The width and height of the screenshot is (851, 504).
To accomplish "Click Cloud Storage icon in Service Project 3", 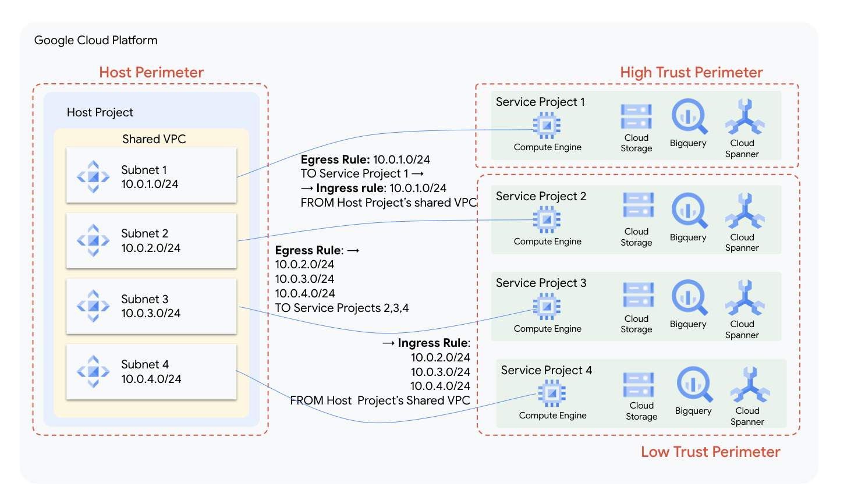I will (x=639, y=294).
